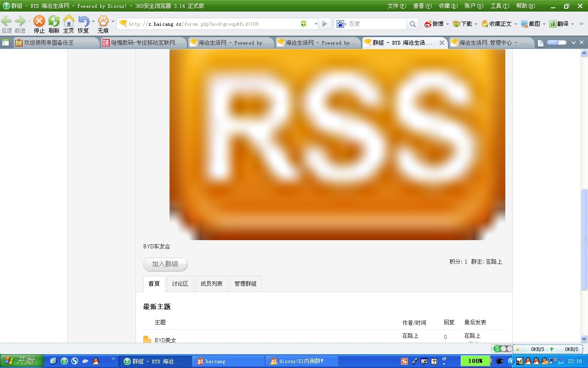
Task: Select the 成员列表 tab
Action: 211,284
